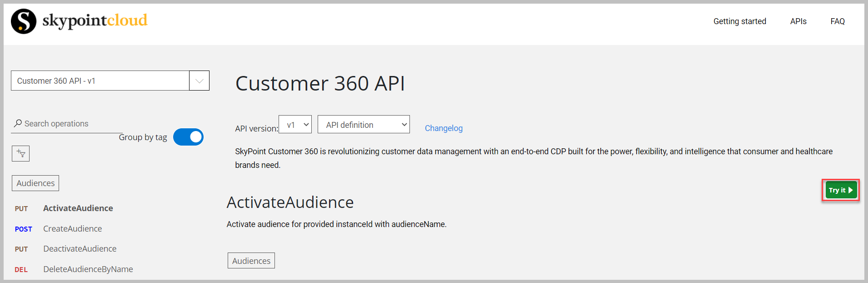
Task: Click the skypointcloud wordmark text
Action: point(95,20)
